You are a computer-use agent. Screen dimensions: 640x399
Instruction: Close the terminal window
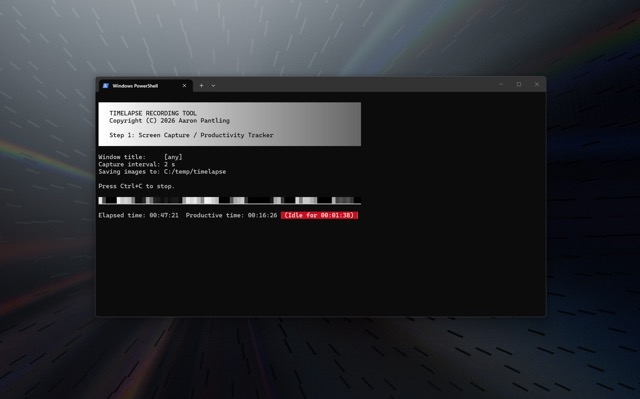click(x=537, y=84)
